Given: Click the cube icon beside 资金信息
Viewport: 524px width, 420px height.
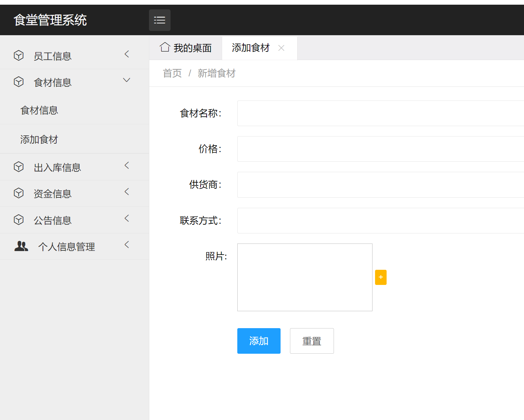Looking at the screenshot, I should pos(19,193).
